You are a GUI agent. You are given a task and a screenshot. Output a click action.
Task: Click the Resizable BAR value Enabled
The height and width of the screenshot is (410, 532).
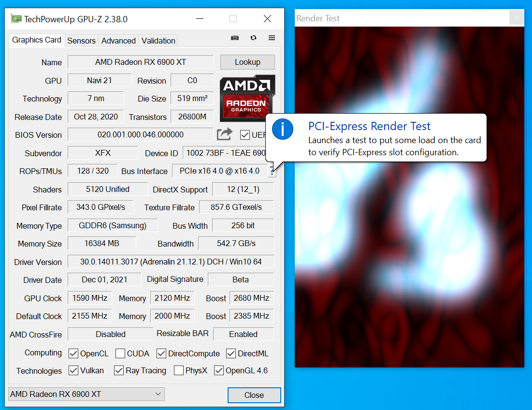click(x=243, y=334)
